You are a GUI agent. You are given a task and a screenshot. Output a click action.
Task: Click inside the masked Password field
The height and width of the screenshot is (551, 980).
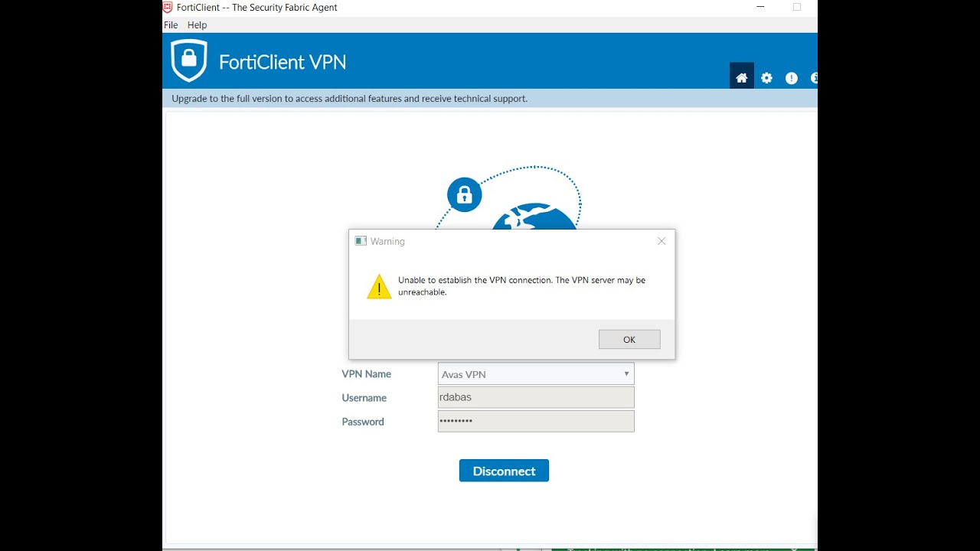click(535, 421)
